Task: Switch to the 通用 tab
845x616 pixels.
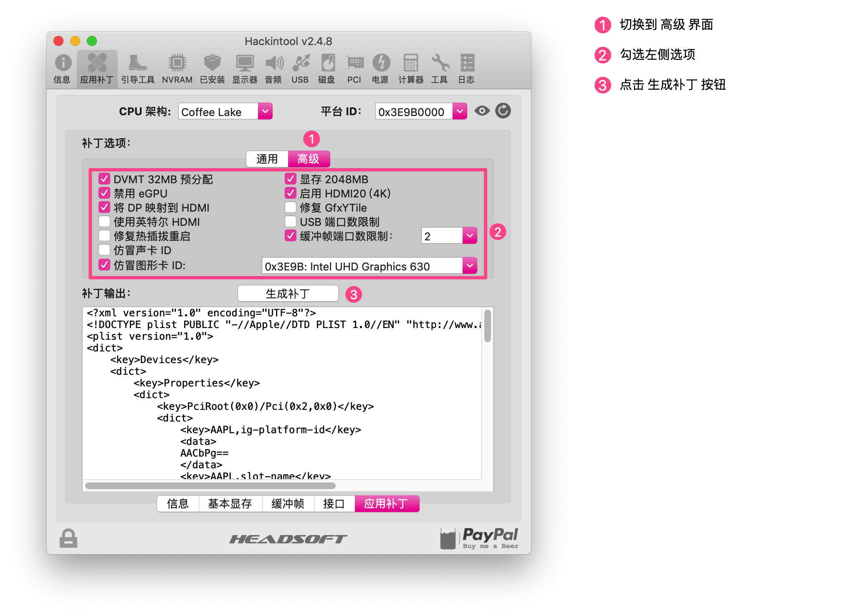Action: pos(267,159)
